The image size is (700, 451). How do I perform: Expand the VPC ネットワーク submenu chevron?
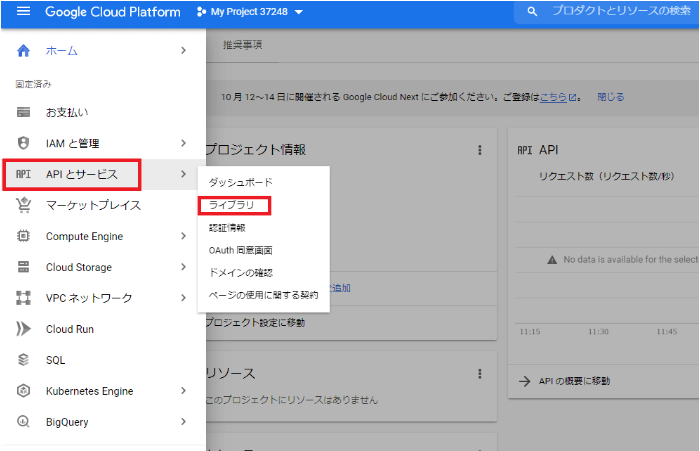(x=183, y=298)
